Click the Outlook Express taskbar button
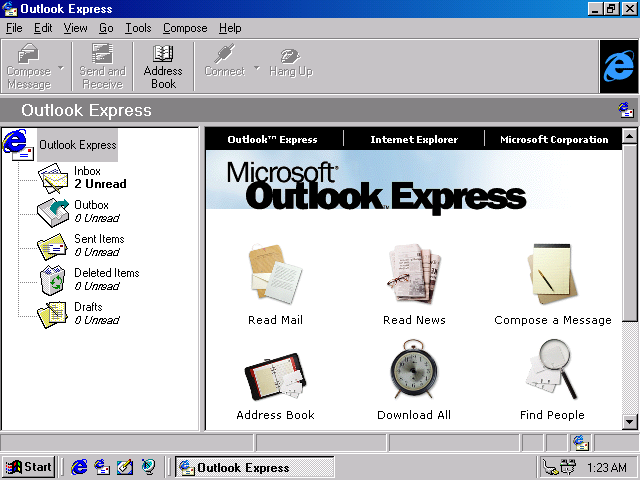Image resolution: width=640 pixels, height=480 pixels. click(255, 467)
